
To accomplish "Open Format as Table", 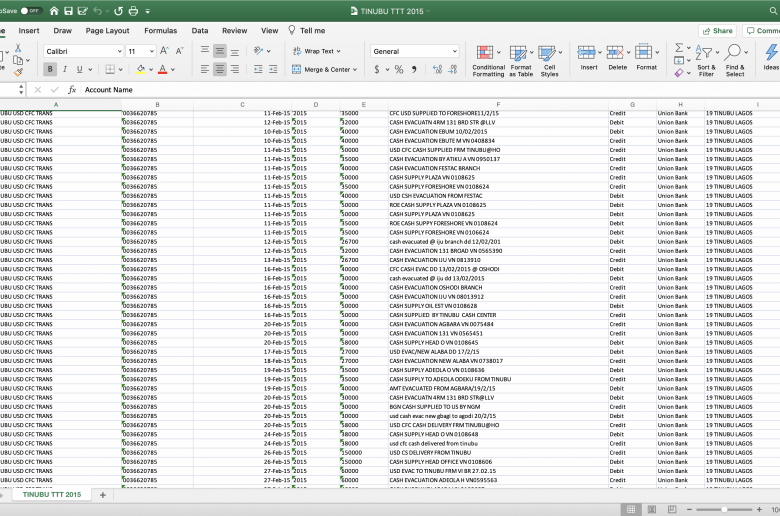I will tap(521, 60).
